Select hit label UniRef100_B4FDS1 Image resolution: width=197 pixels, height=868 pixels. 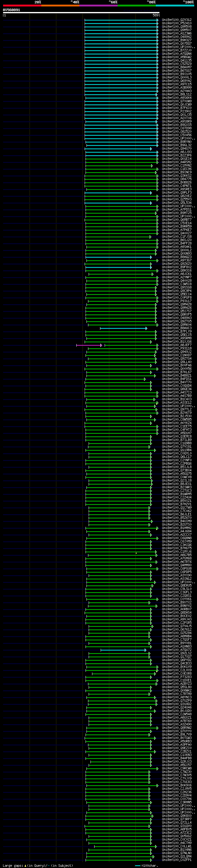click(x=177, y=379)
